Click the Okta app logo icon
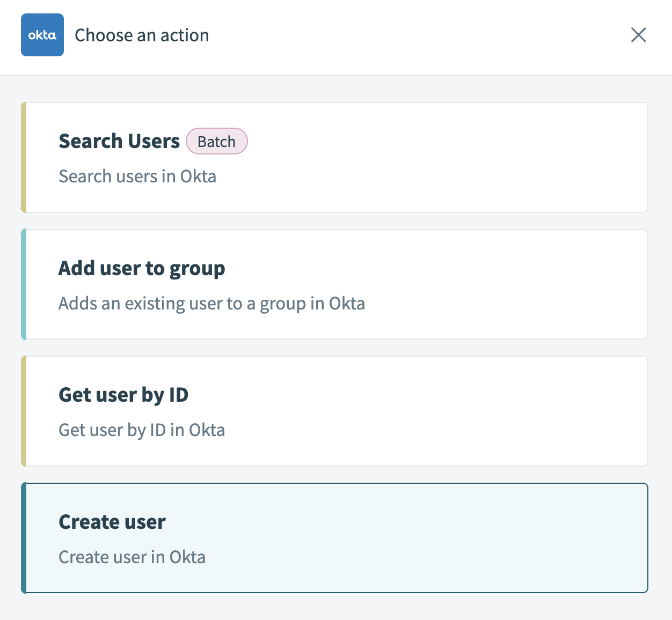The width and height of the screenshot is (672, 620). (x=42, y=34)
